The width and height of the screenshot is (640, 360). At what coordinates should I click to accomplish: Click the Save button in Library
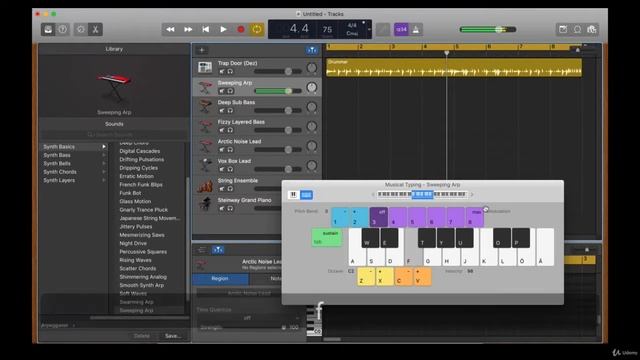click(173, 336)
